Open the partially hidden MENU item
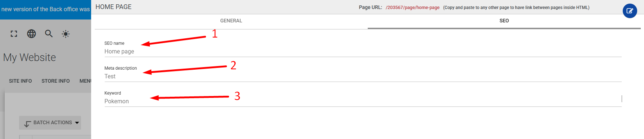Viewport: 644px width, 139px height. [85, 81]
